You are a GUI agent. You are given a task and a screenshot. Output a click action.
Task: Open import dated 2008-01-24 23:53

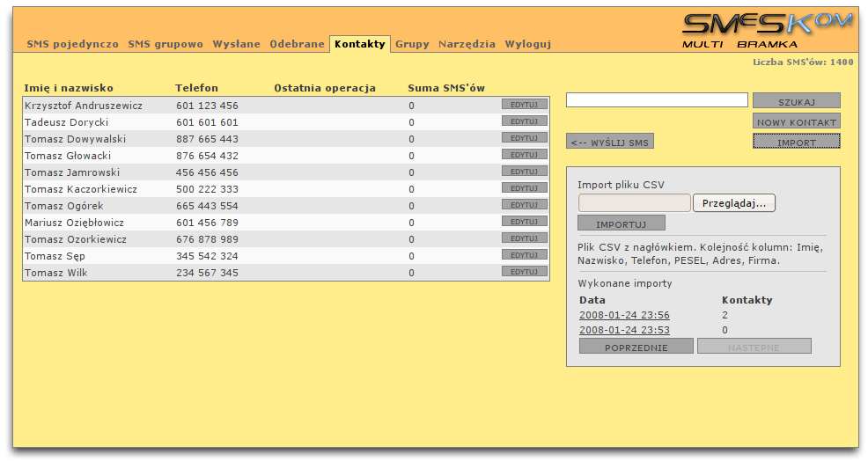coord(624,330)
